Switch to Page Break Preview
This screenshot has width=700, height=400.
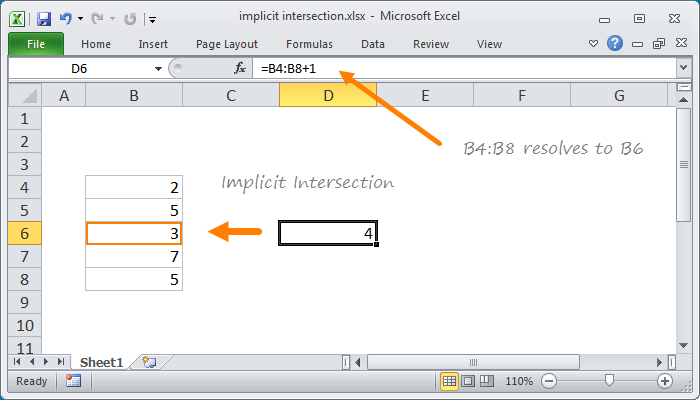[x=487, y=381]
